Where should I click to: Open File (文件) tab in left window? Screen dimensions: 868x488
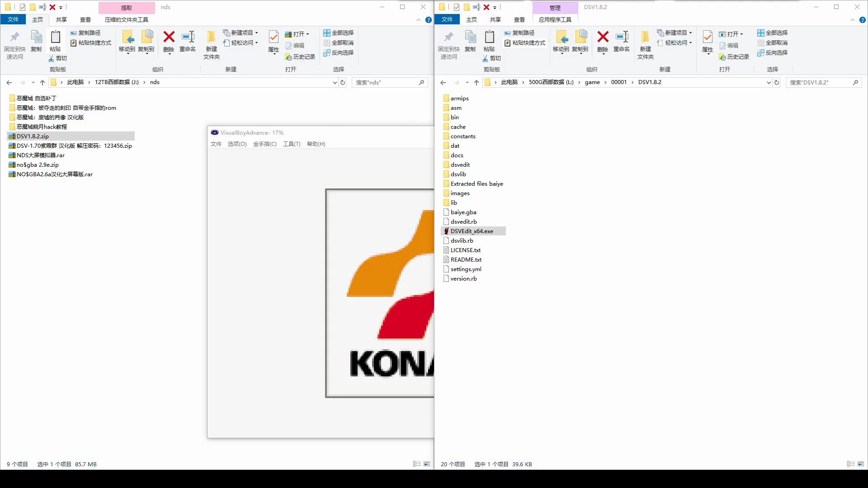(x=13, y=19)
